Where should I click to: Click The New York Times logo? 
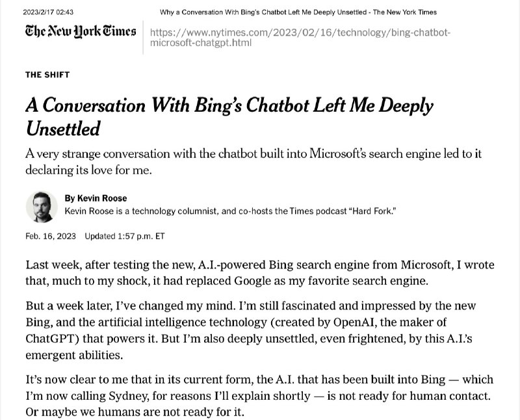(81, 31)
